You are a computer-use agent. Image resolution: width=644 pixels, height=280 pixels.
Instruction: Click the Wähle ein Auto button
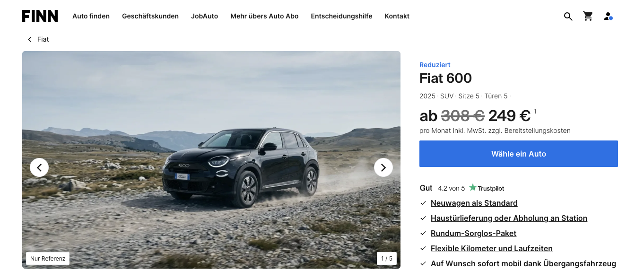519,154
